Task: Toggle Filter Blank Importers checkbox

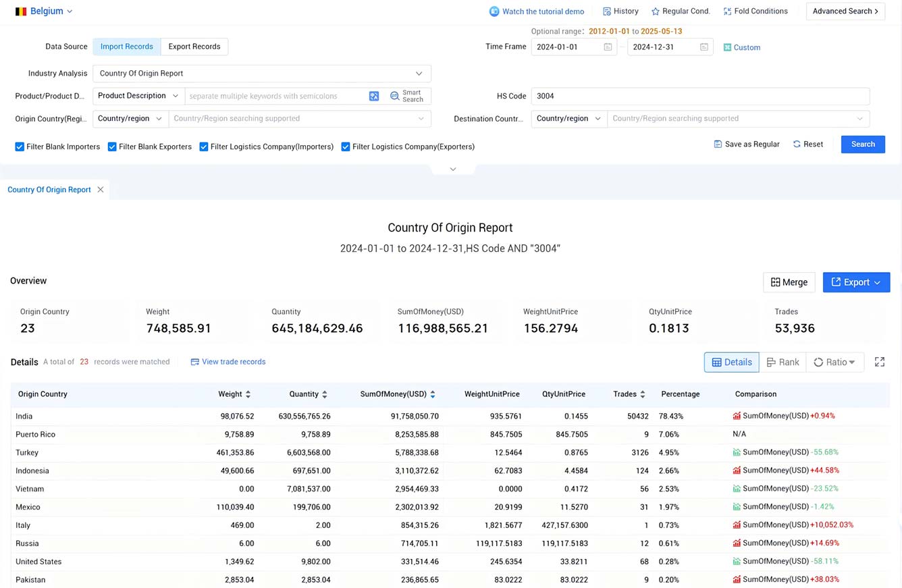Action: click(20, 146)
